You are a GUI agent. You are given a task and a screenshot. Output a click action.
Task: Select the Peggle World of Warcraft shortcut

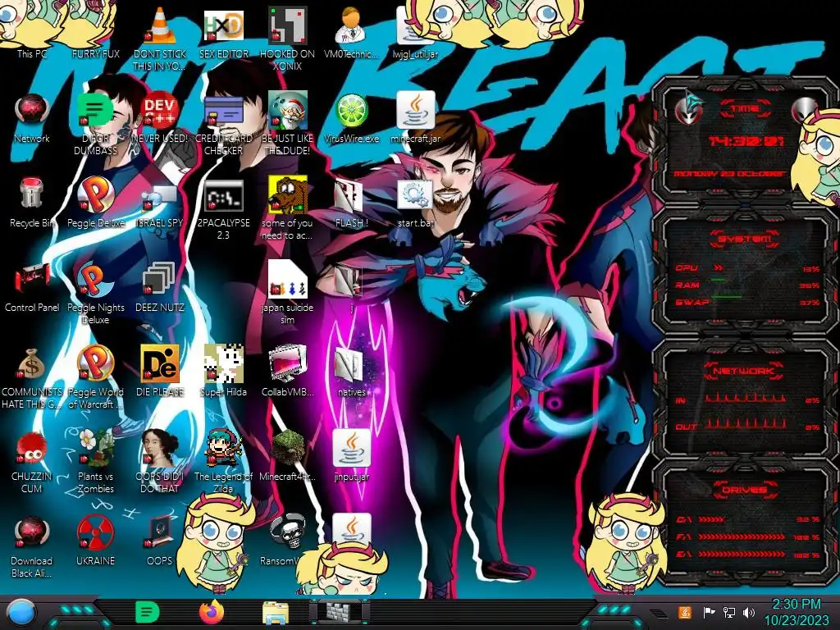(x=95, y=377)
